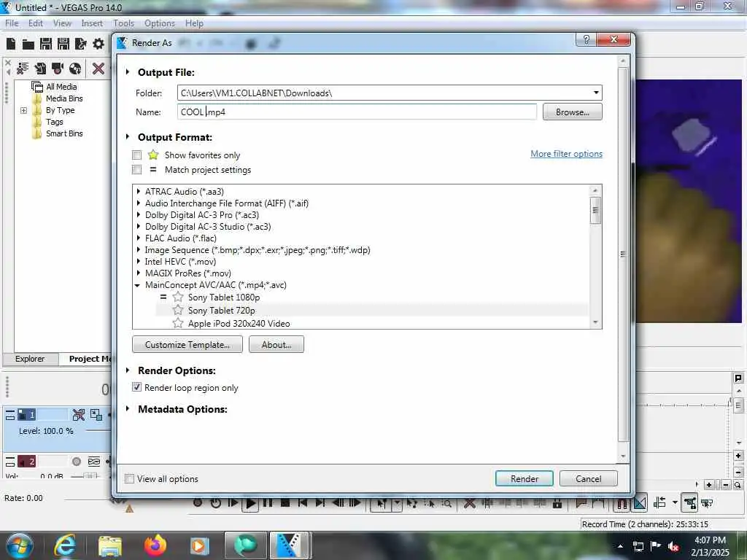Select All Media in the media tree
The height and width of the screenshot is (560, 747).
(x=61, y=87)
